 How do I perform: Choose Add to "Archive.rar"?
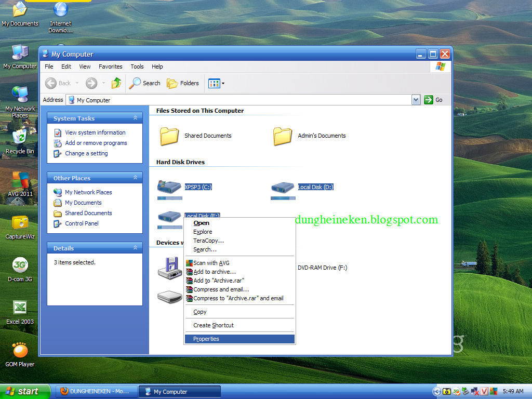239,281
